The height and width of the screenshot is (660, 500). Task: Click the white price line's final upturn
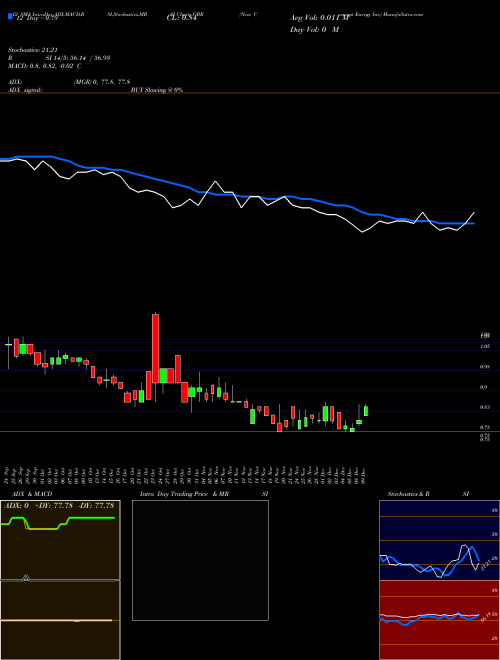[470, 217]
